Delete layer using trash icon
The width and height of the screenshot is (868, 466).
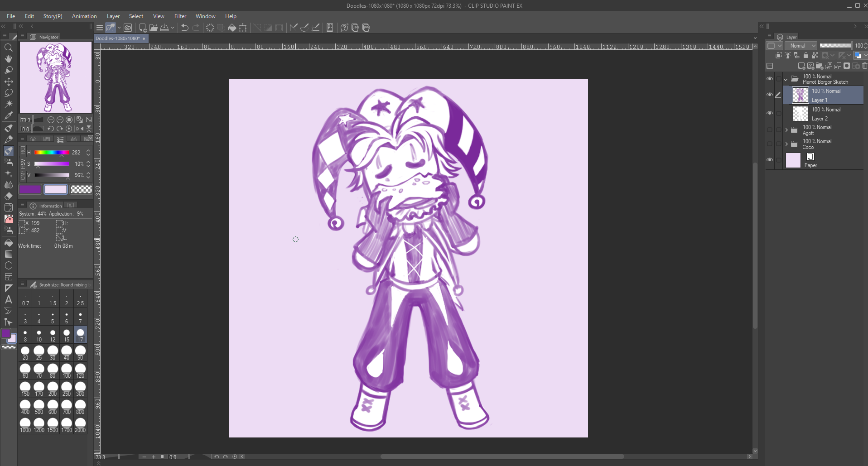(864, 66)
